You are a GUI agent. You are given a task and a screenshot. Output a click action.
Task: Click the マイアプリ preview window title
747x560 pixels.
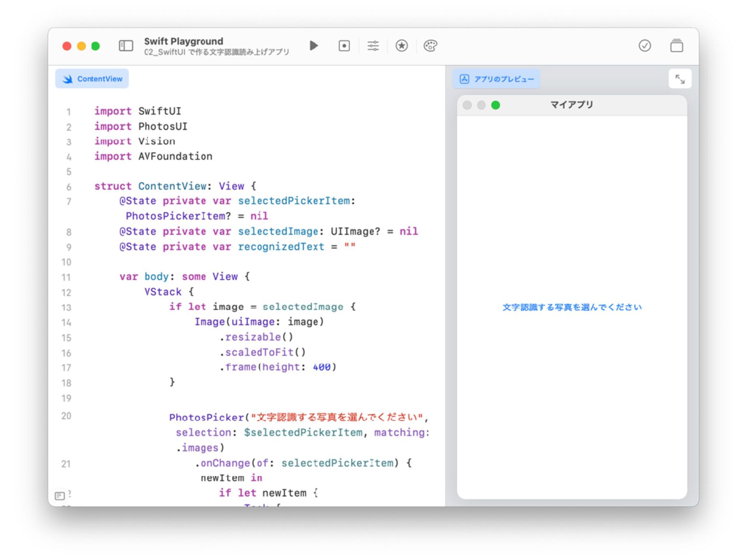point(572,105)
